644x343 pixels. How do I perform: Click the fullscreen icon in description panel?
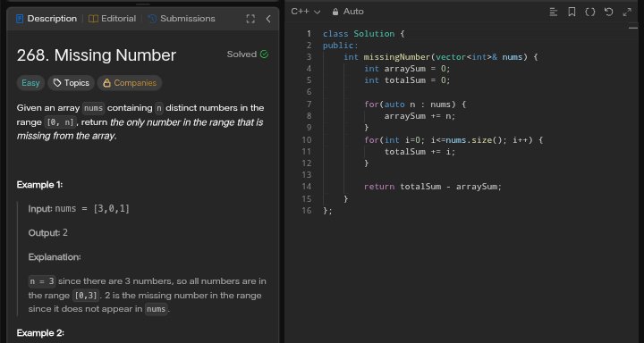point(250,19)
